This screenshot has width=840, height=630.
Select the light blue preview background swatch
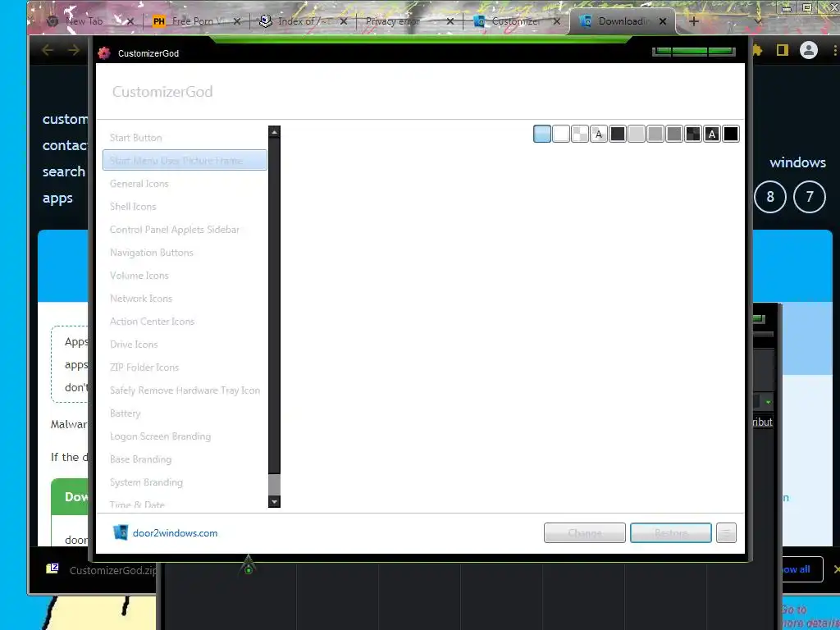tap(541, 134)
